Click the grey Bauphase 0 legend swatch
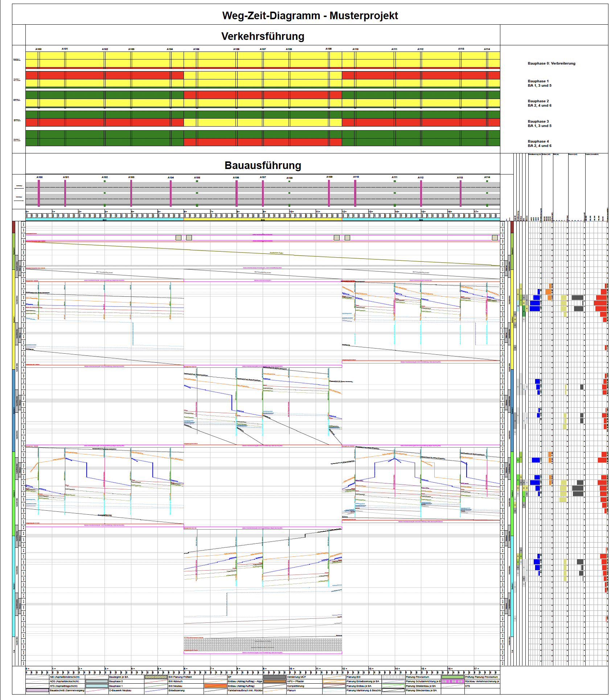The width and height of the screenshot is (611, 700). [x=97, y=682]
